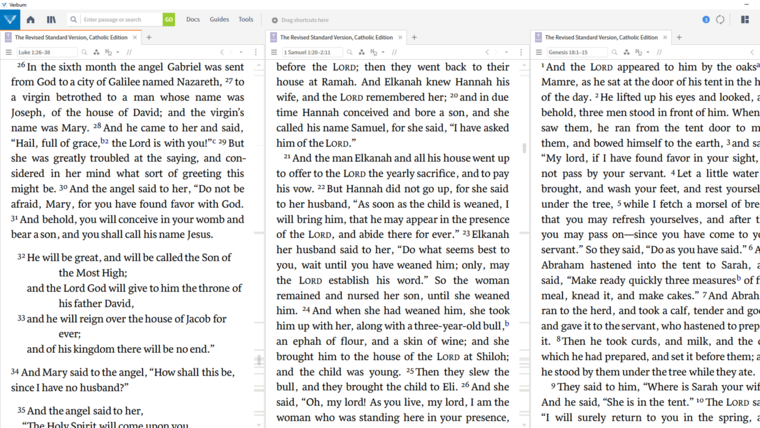Open footnote b2 after "full of grace"

click(104, 141)
